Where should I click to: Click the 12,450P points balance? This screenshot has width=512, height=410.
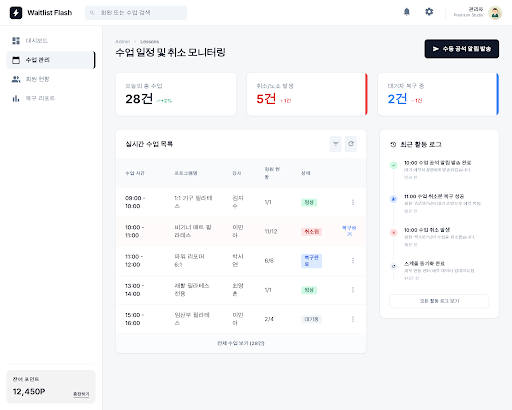tap(29, 392)
